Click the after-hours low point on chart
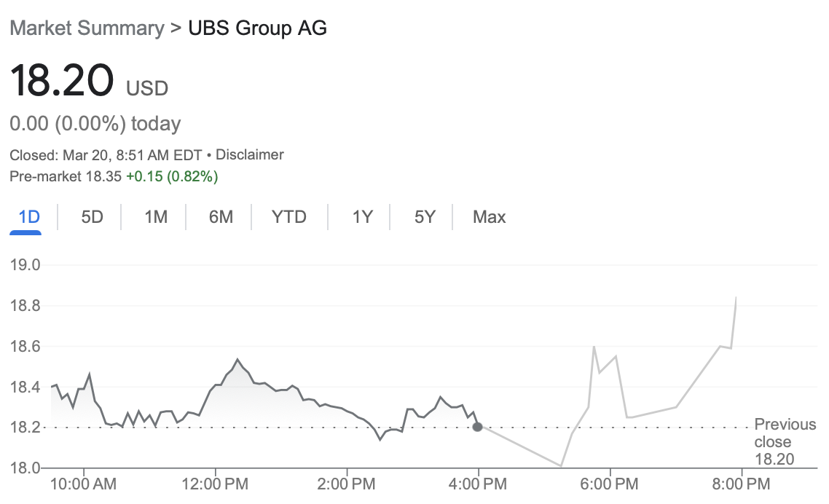Viewport: 829px width, 504px height. pyautogui.click(x=560, y=466)
